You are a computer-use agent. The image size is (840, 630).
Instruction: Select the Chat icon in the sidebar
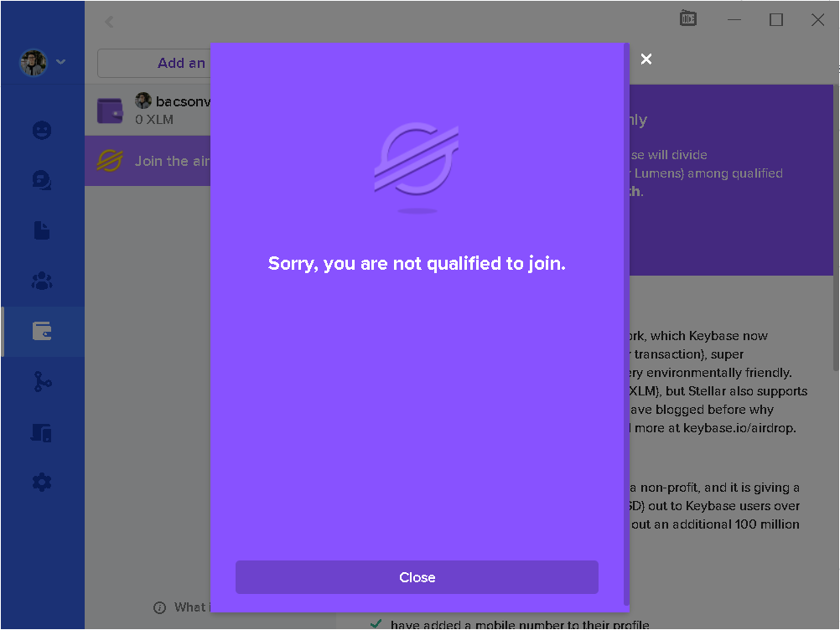click(x=42, y=180)
